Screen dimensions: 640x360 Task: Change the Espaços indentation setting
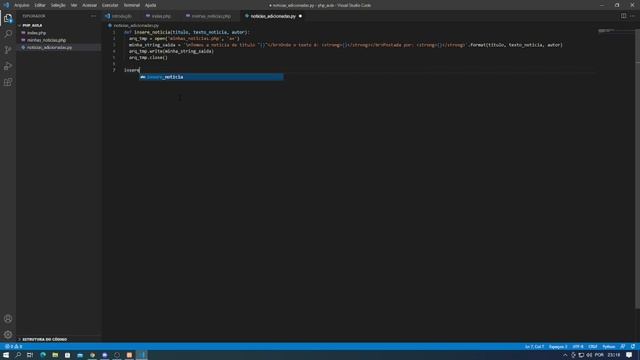point(558,347)
